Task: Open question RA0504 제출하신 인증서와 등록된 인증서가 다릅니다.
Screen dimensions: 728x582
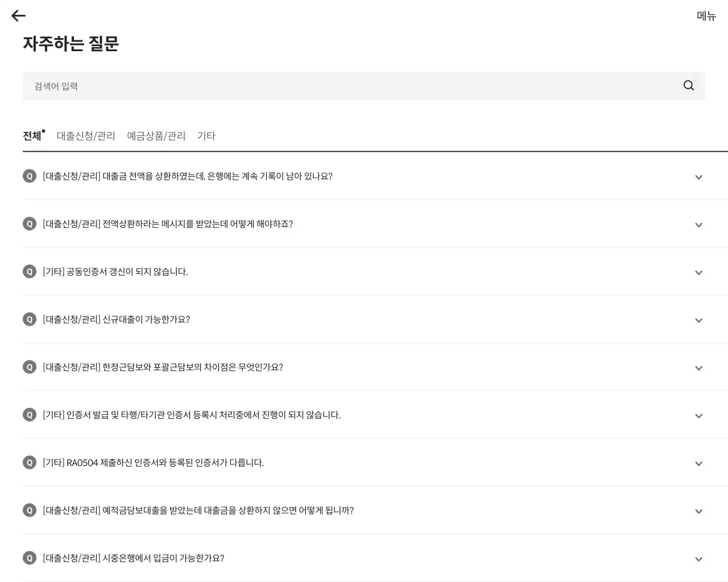Action: 154,463
